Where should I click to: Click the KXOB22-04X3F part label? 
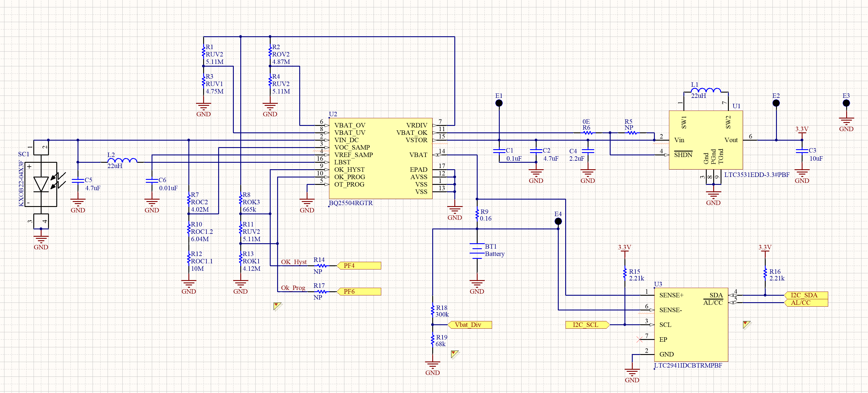pos(21,183)
